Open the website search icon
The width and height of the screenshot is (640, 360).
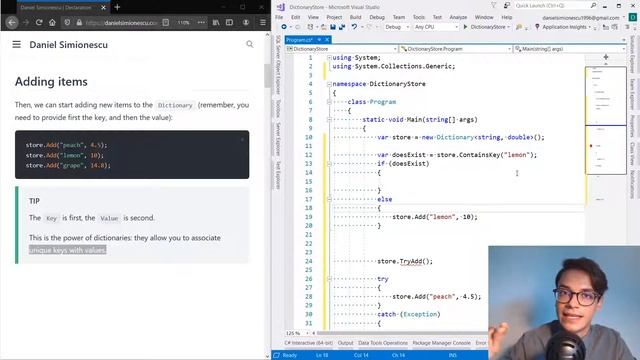[x=250, y=44]
